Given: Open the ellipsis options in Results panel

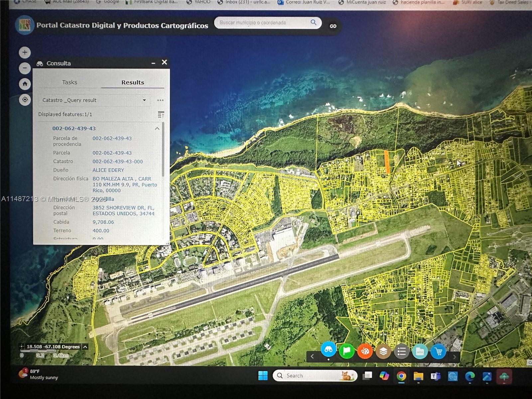Looking at the screenshot, I should [x=161, y=100].
